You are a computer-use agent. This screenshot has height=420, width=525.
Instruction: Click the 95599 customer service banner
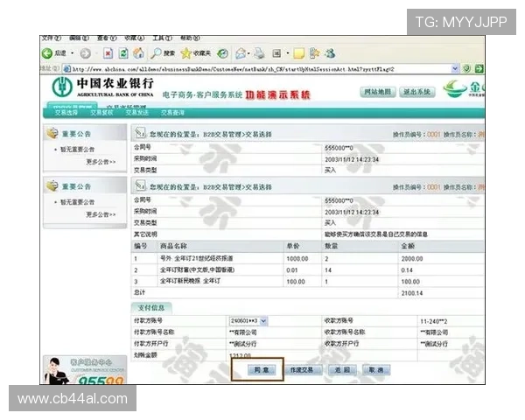point(85,370)
